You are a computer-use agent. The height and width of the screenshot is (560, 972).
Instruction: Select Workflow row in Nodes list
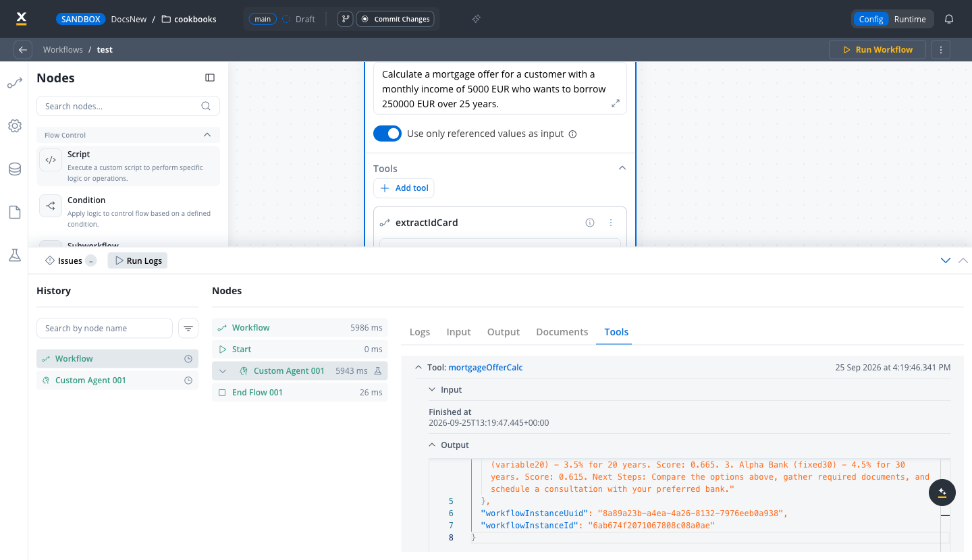[x=300, y=328]
